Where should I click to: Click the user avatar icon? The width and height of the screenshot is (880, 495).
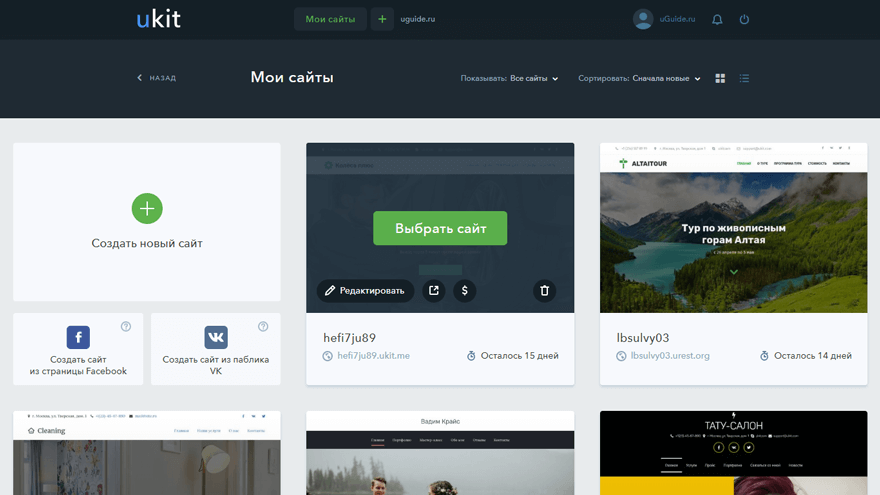click(643, 19)
